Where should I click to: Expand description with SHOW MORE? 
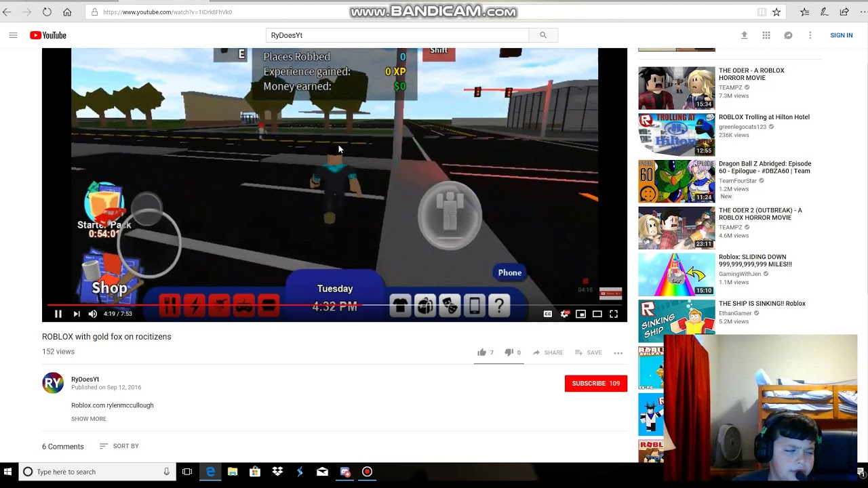[89, 419]
